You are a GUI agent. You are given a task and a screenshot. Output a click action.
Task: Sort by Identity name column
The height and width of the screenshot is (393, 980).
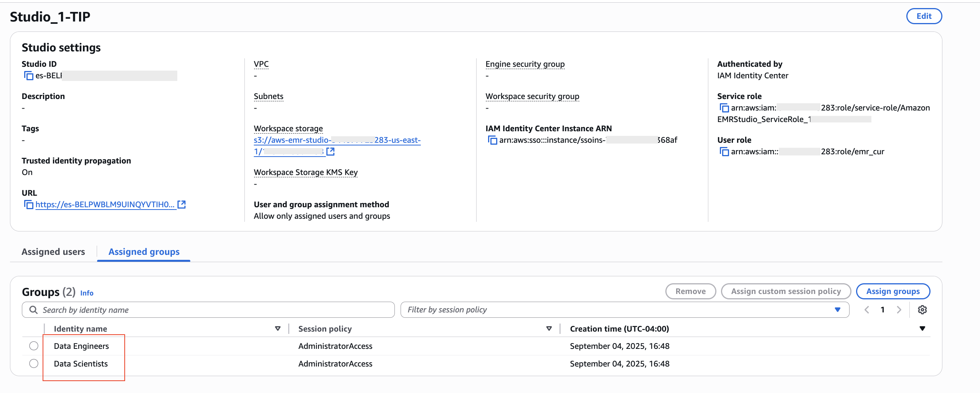click(x=278, y=329)
